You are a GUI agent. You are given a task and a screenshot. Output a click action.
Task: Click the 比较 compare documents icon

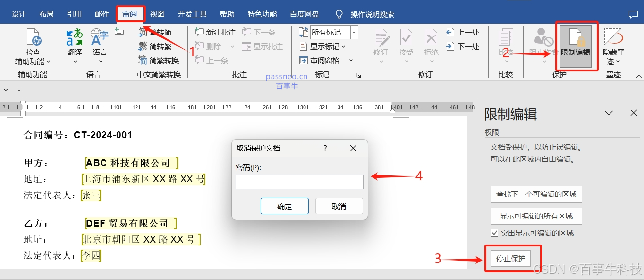pos(506,37)
